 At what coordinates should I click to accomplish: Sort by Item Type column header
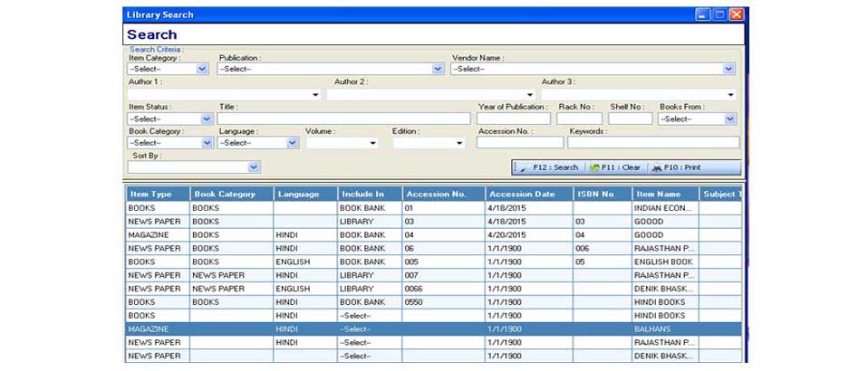tap(157, 194)
